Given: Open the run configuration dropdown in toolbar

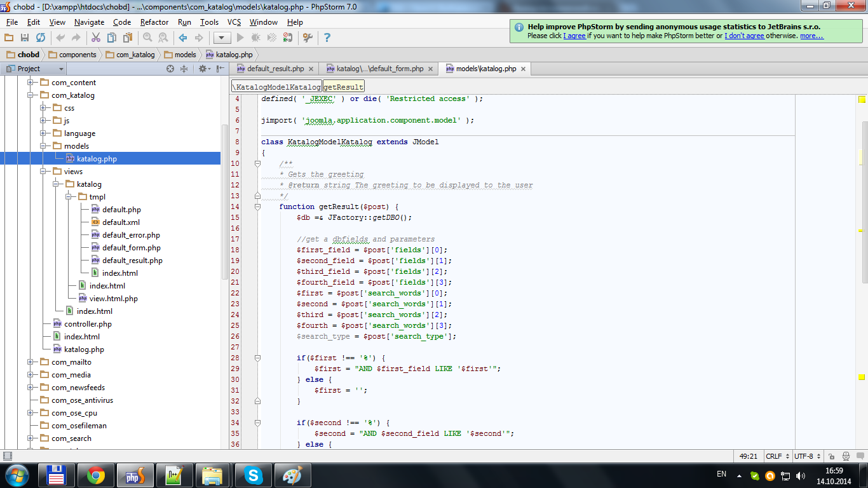Looking at the screenshot, I should [222, 38].
